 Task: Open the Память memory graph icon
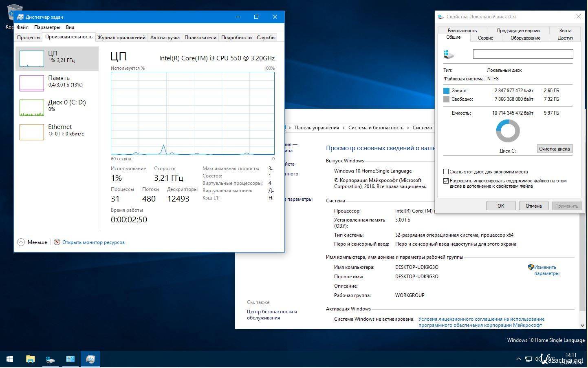[x=32, y=83]
